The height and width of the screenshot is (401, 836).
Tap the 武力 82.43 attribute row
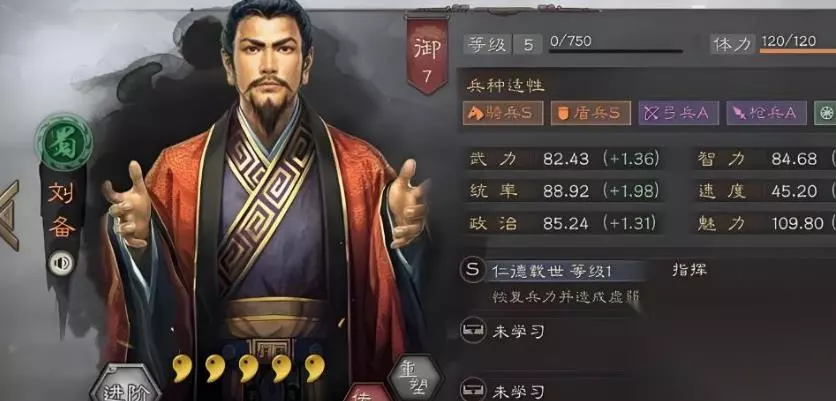[x=563, y=159]
